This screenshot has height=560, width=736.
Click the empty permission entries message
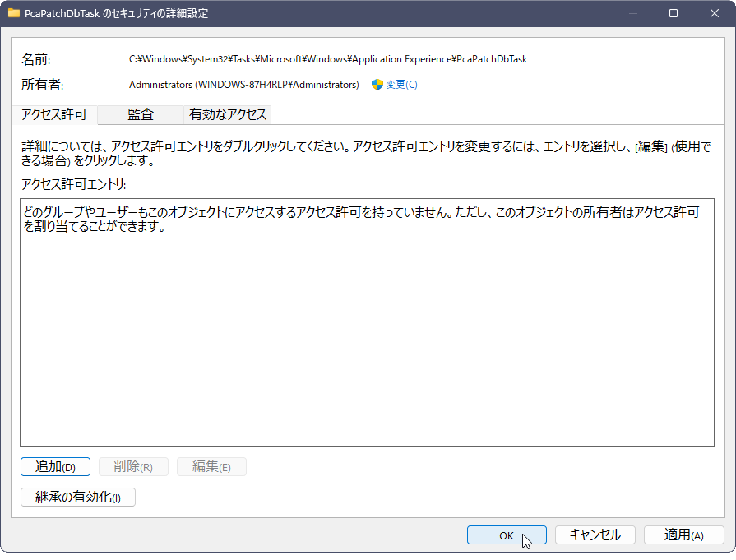[x=362, y=220]
